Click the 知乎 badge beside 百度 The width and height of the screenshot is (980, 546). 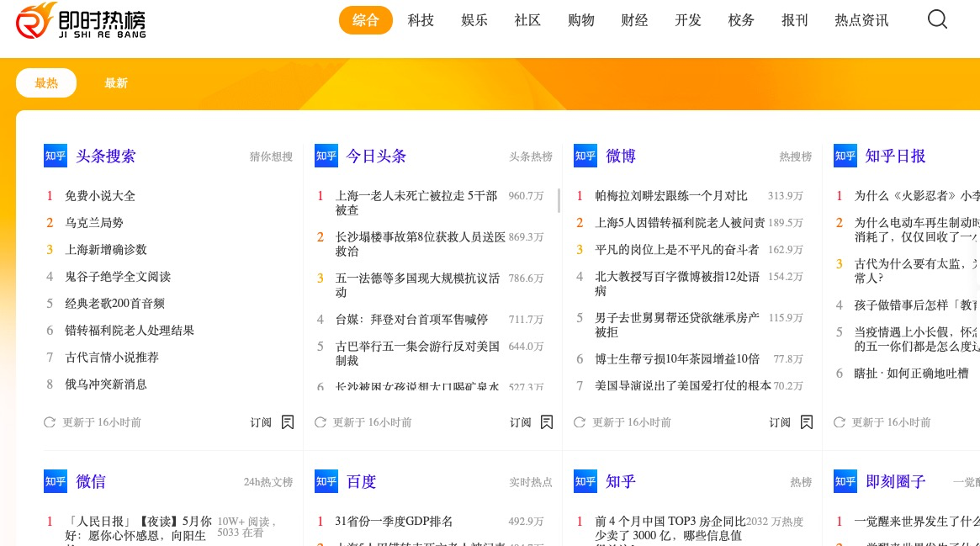pyautogui.click(x=326, y=481)
